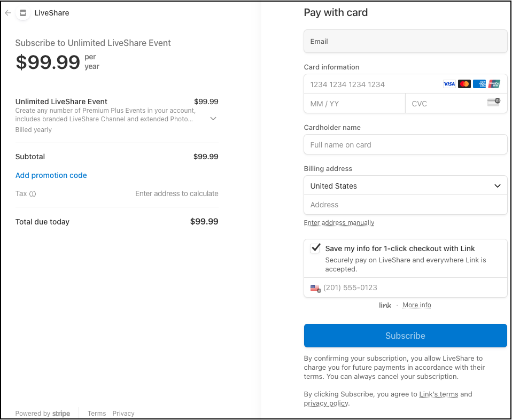This screenshot has width=512, height=420.
Task: Click the blue Subscribe button
Action: click(x=405, y=336)
